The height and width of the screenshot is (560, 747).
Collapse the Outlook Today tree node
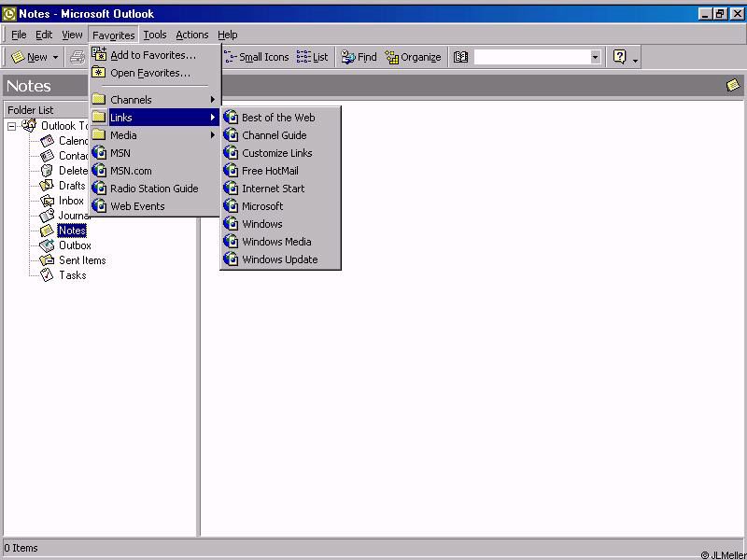pyautogui.click(x=12, y=126)
